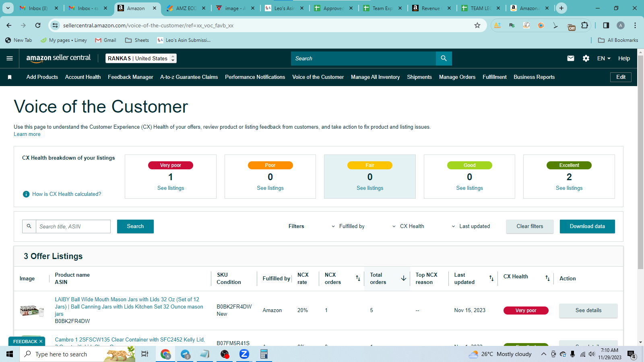644x362 pixels.
Task: Open Windows Task View
Action: [145, 354]
